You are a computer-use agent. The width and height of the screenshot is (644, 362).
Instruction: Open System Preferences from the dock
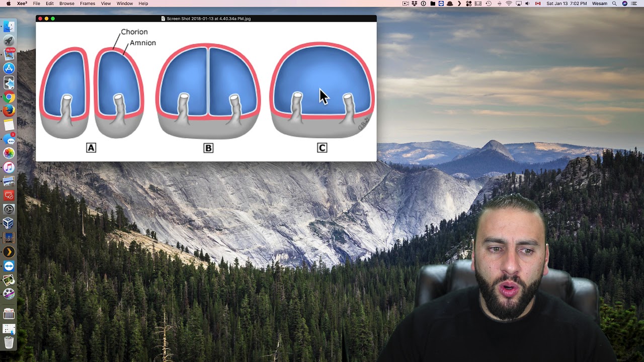[x=9, y=209]
